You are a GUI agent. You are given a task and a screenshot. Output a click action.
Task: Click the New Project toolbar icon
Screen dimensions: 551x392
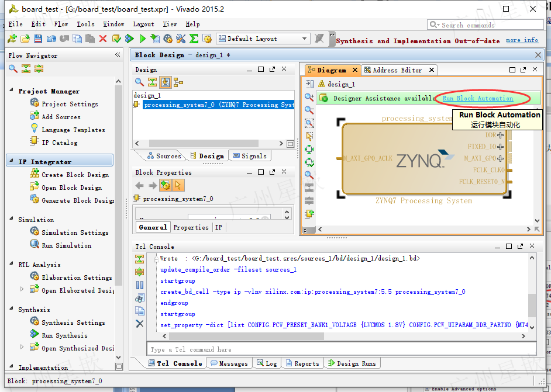[x=12, y=39]
